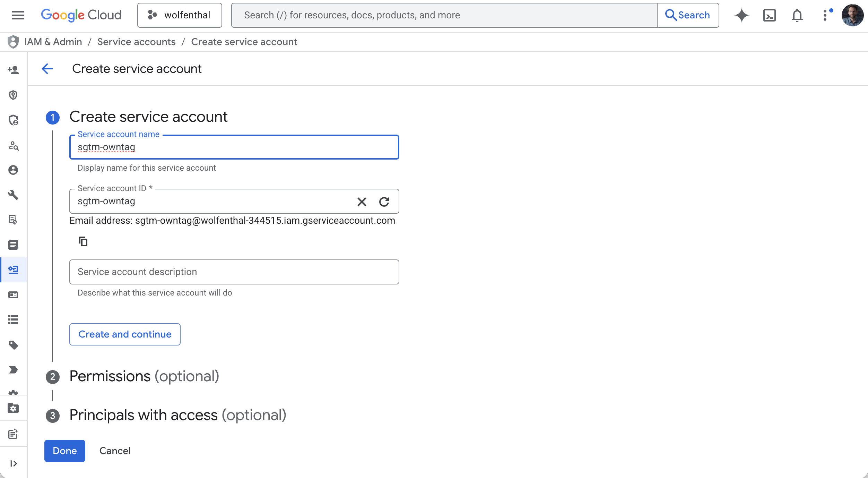Viewport: 868px width, 478px height.
Task: Open the tags icon in sidebar
Action: click(x=13, y=345)
